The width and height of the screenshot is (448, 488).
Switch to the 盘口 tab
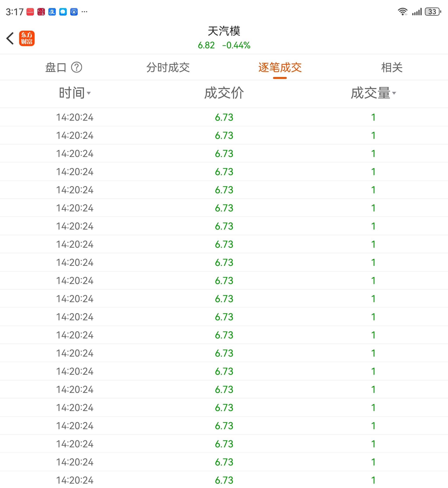(x=56, y=67)
